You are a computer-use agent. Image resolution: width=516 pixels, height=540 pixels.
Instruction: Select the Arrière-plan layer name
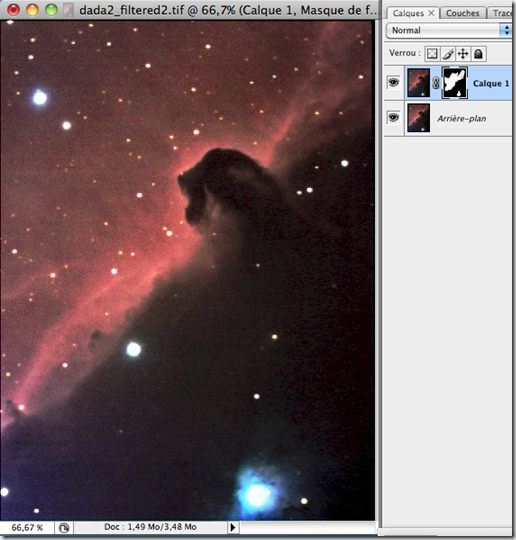tap(462, 118)
